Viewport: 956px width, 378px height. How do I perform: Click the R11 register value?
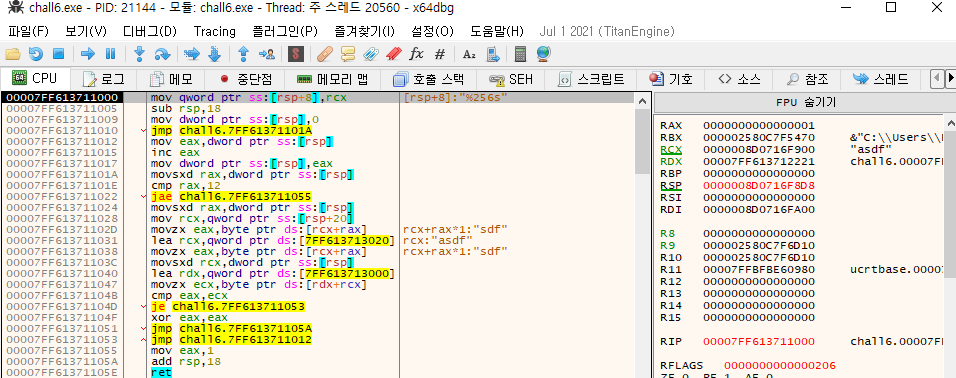(758, 269)
